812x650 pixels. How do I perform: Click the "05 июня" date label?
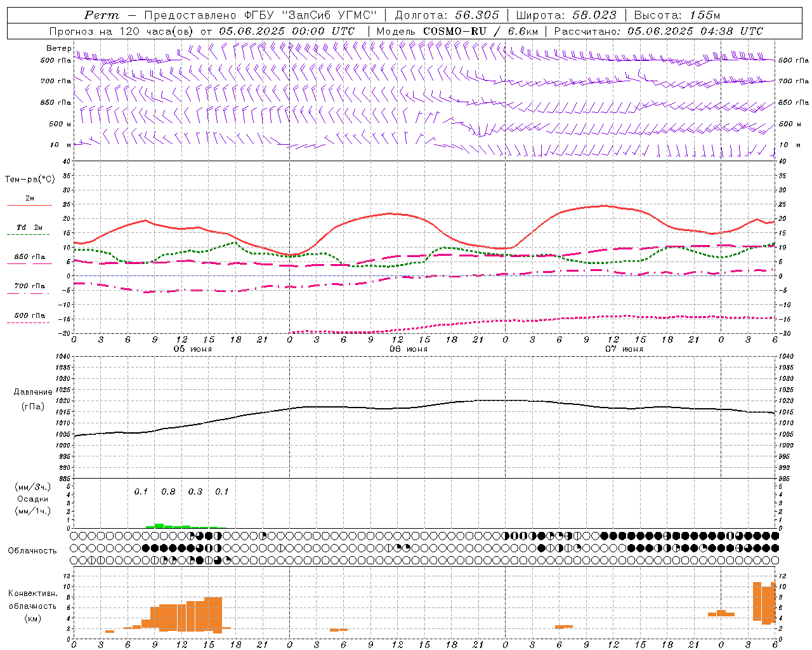(x=193, y=349)
